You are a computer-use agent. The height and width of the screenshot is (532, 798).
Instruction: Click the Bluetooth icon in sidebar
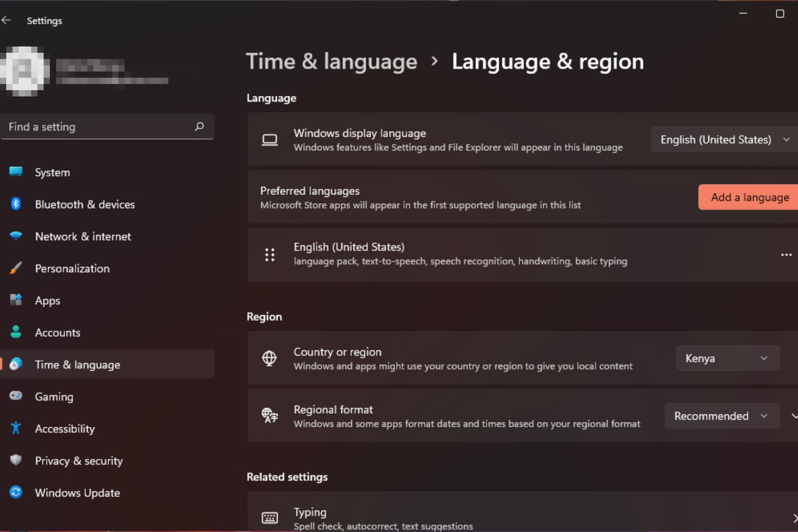[x=16, y=204]
